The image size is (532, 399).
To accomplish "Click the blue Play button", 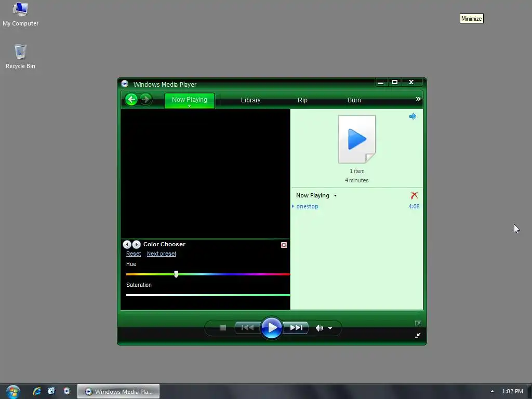I will pyautogui.click(x=271, y=328).
